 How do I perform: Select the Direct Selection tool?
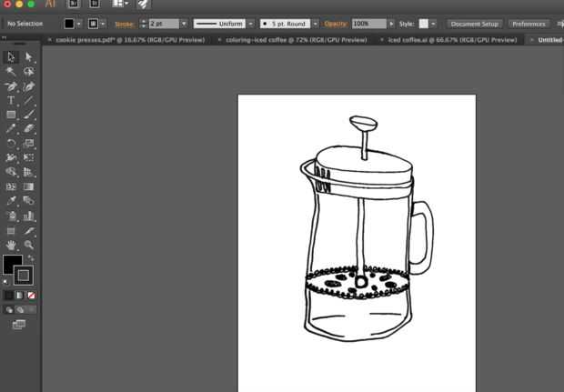[x=28, y=56]
